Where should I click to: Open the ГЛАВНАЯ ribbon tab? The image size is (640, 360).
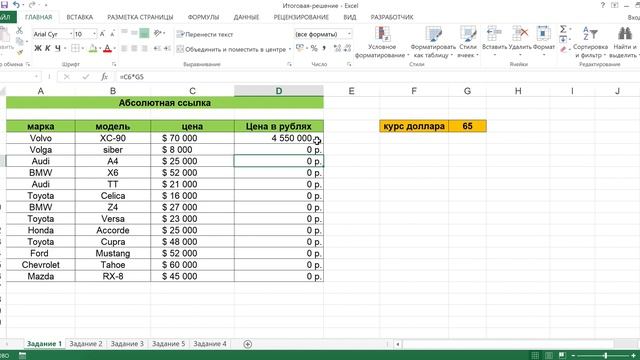38,17
